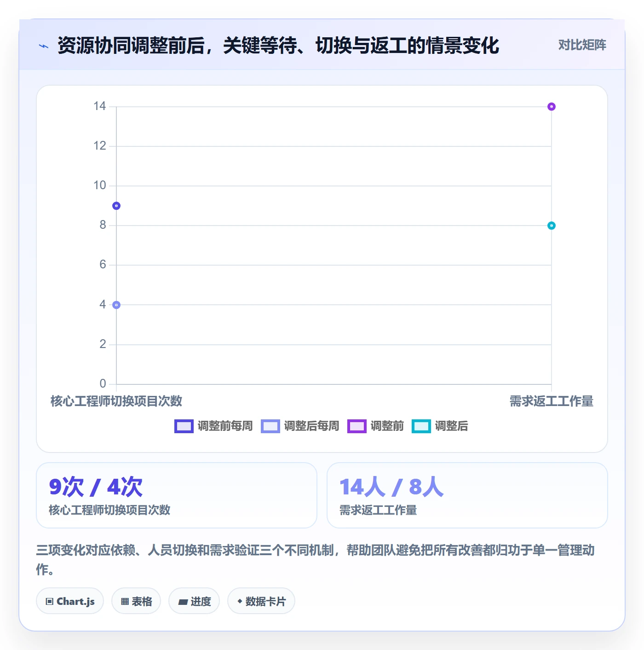The image size is (644, 650).
Task: Select the Chart.js tag chip
Action: coord(70,601)
